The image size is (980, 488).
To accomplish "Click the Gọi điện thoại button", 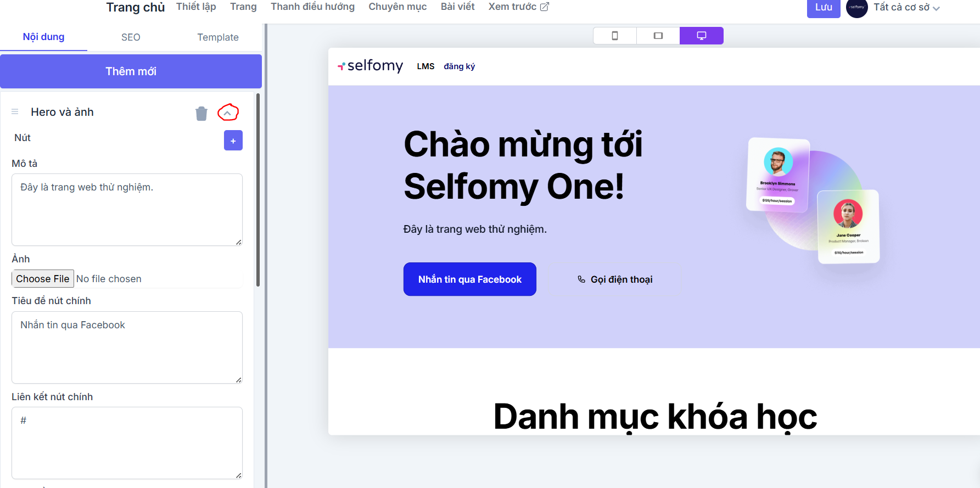I will pyautogui.click(x=615, y=279).
